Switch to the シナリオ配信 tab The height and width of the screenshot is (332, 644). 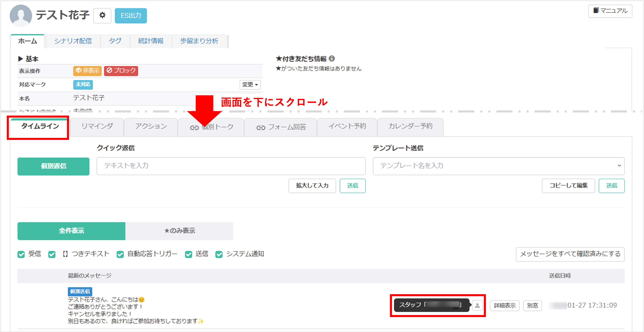coord(73,41)
